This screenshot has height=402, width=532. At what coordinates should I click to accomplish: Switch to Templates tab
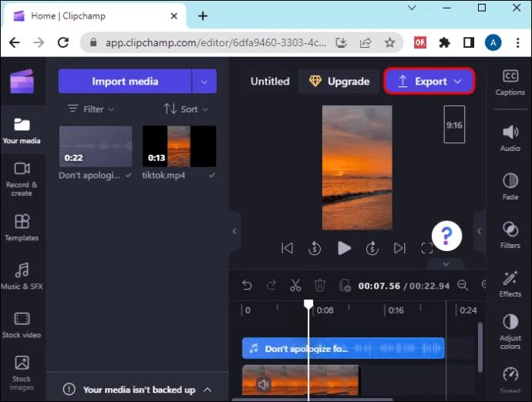pyautogui.click(x=22, y=227)
